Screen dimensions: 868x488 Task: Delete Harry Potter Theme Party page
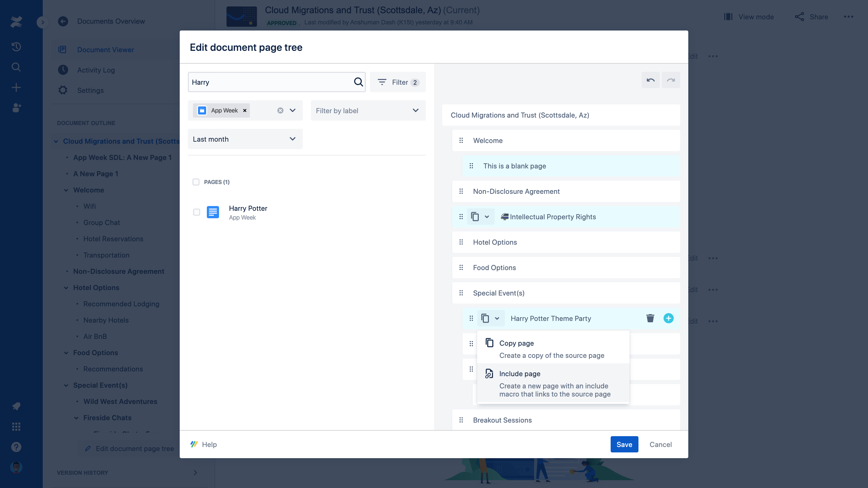650,318
